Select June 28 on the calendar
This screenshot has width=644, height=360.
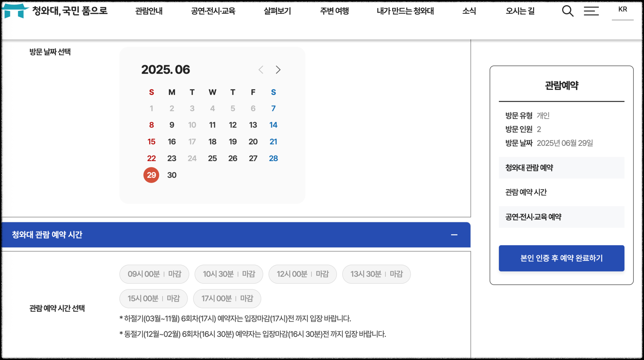(273, 158)
